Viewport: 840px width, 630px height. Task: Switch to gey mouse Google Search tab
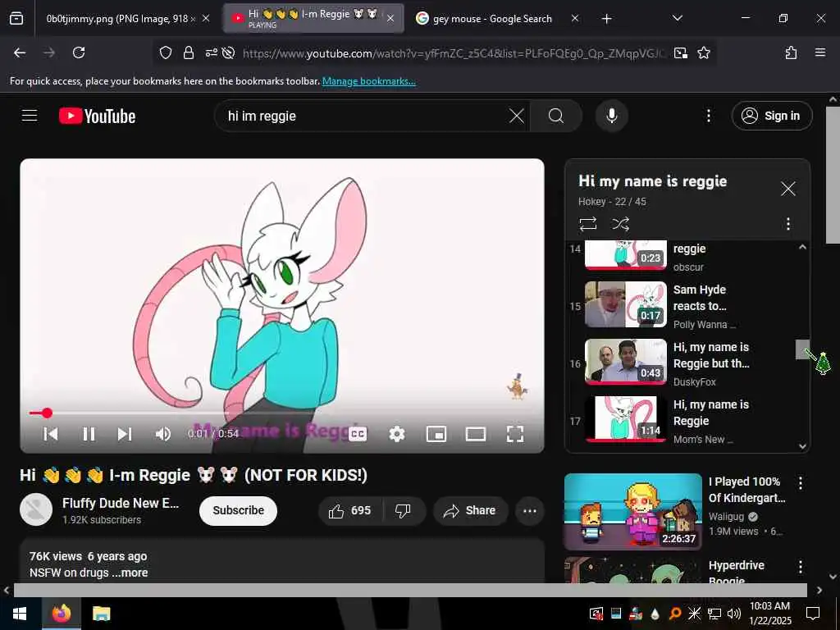[x=492, y=19]
